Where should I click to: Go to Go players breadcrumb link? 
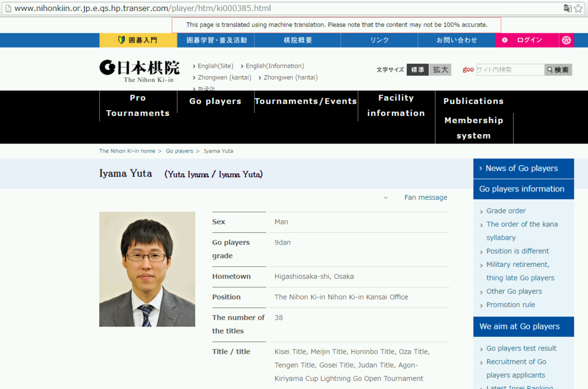(180, 151)
